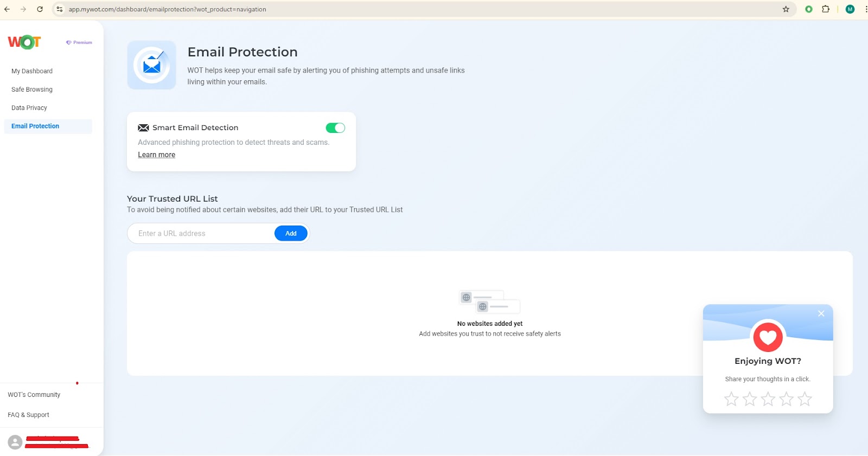Open My Dashboard
Viewport: 868px width, 456px height.
[x=32, y=71]
